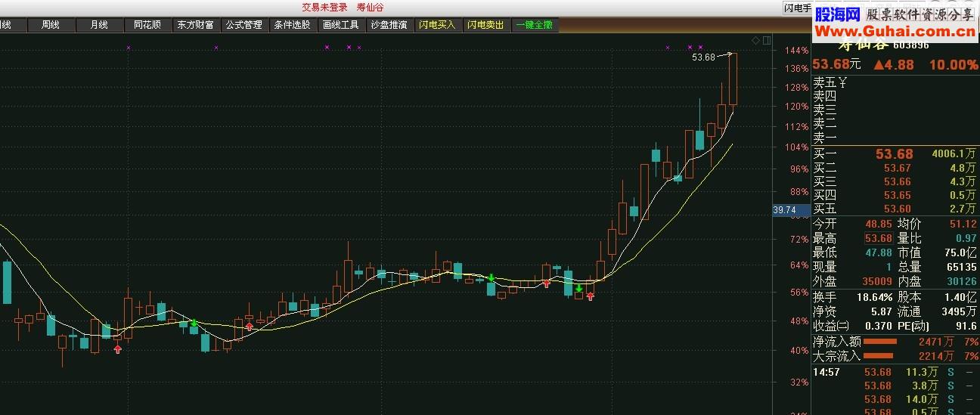Click the red up triangle beside 4.88

coord(879,66)
